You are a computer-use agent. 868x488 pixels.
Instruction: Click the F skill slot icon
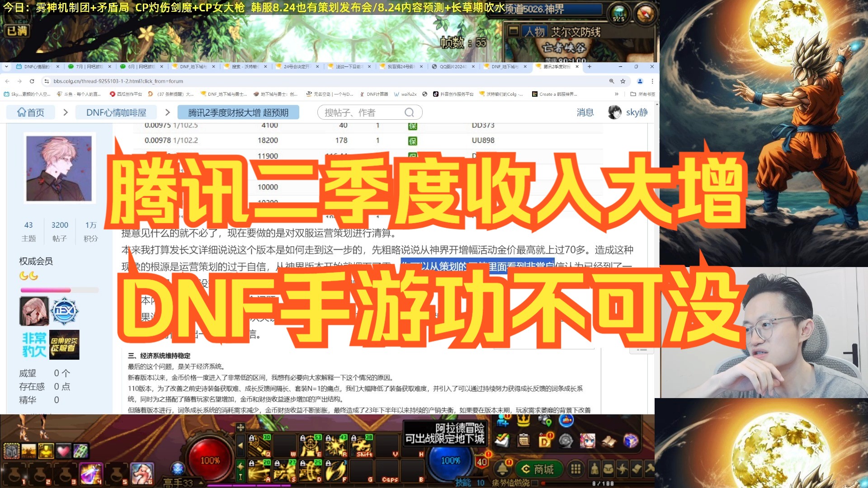[336, 471]
